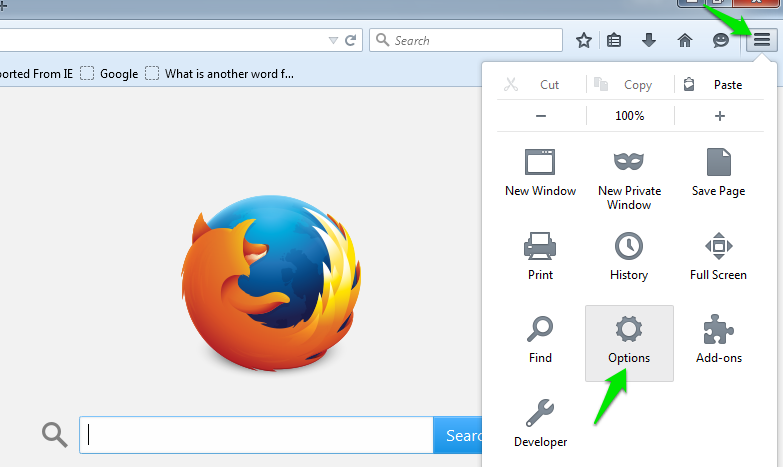This screenshot has width=783, height=467.
Task: Open the downloads arrow icon
Action: click(x=649, y=40)
